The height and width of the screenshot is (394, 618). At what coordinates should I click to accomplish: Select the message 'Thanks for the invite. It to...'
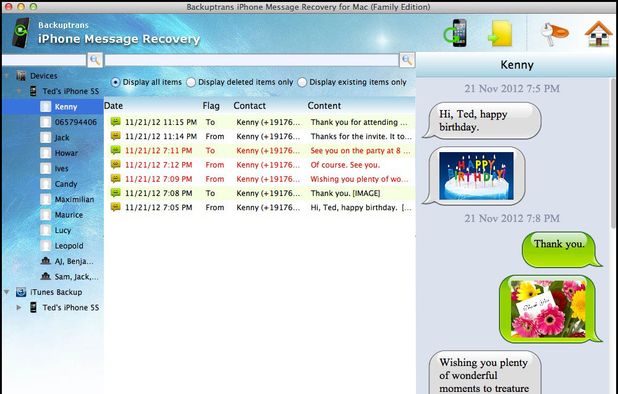[x=361, y=136]
